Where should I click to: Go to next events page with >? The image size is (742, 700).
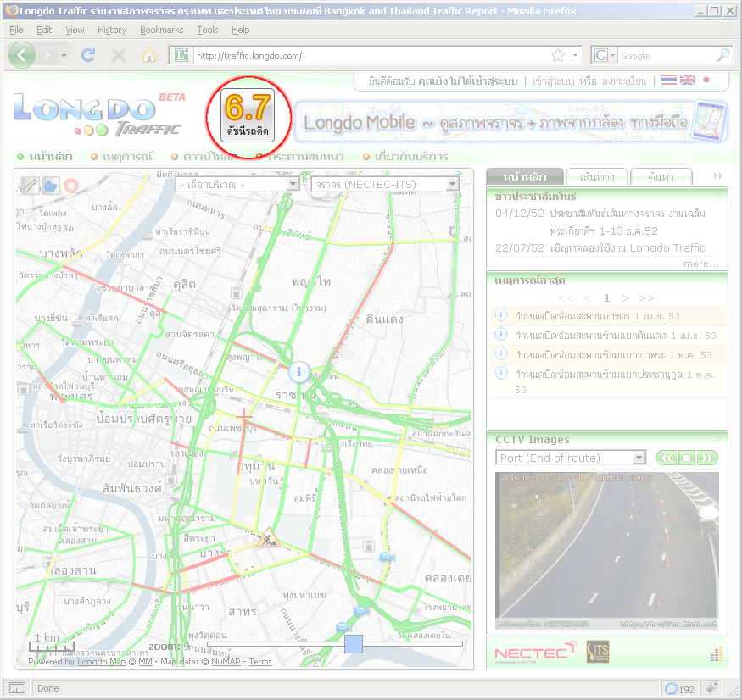[625, 298]
